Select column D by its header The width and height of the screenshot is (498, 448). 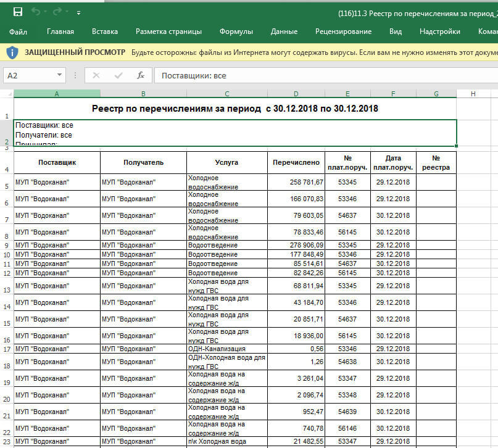296,94
